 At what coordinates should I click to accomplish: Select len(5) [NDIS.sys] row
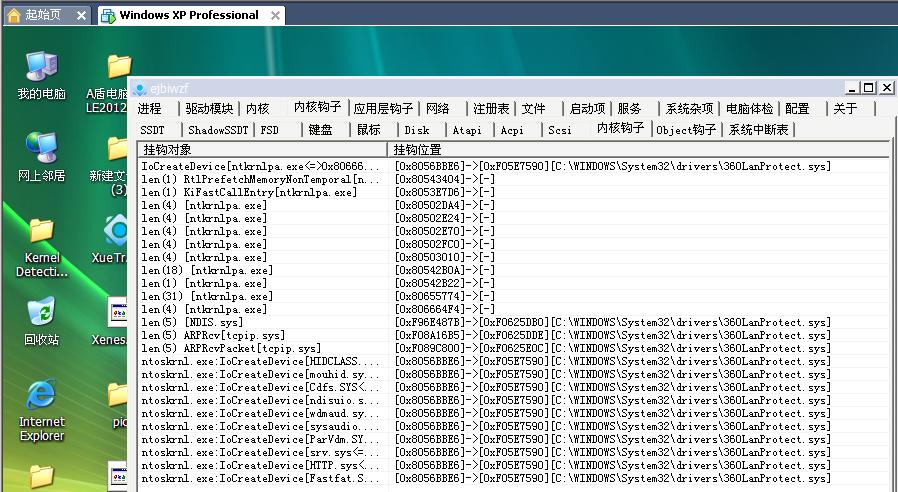tap(514, 322)
